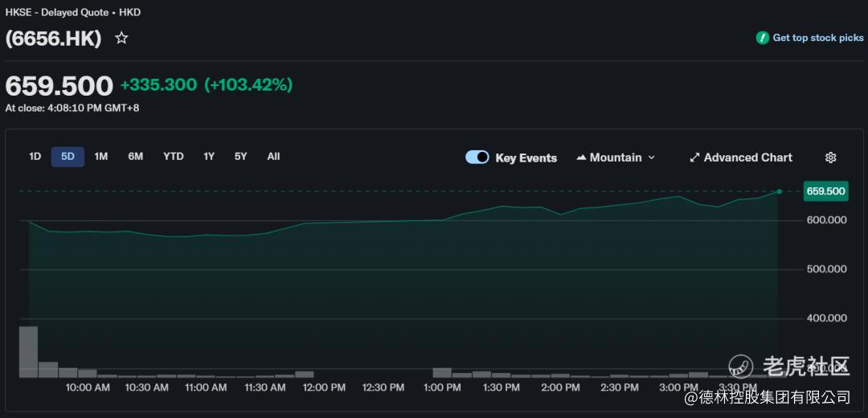Screen dimensions: 868x418
Task: Switch to the 6M range
Action: tap(135, 157)
